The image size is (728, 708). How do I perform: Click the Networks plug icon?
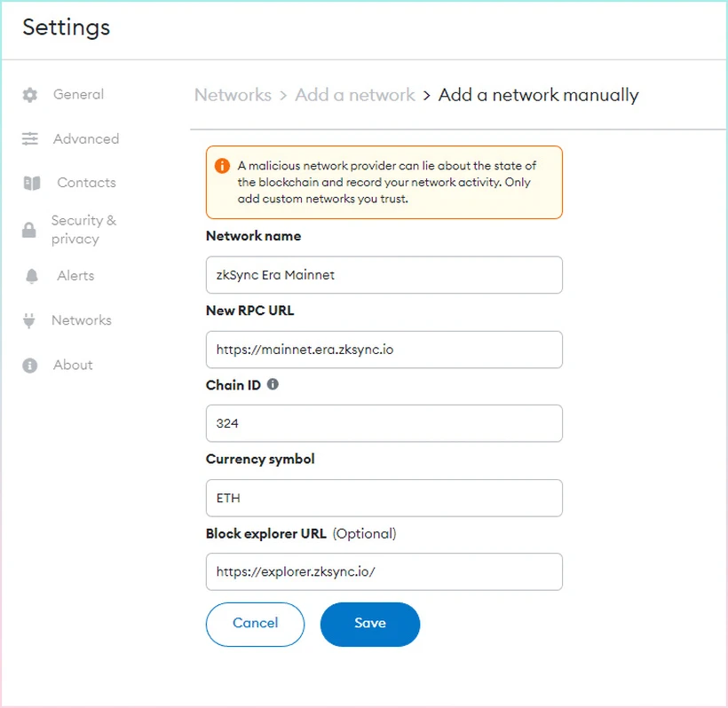point(29,320)
